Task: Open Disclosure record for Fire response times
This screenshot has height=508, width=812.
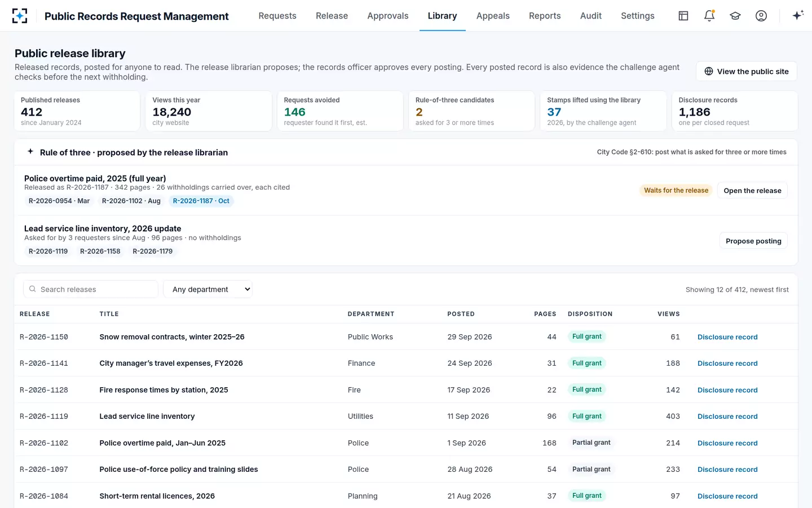Action: pyautogui.click(x=727, y=390)
